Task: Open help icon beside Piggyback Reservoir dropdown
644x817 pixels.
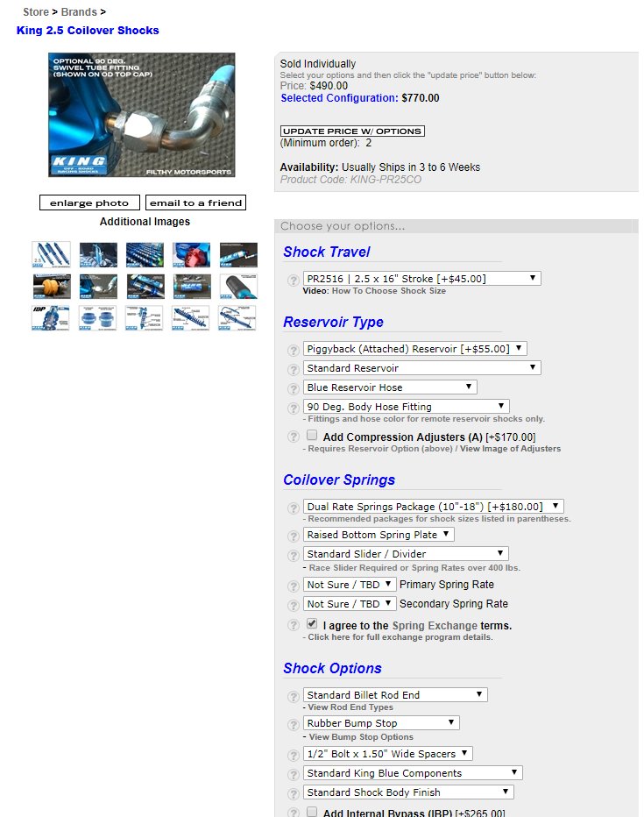Action: (294, 350)
